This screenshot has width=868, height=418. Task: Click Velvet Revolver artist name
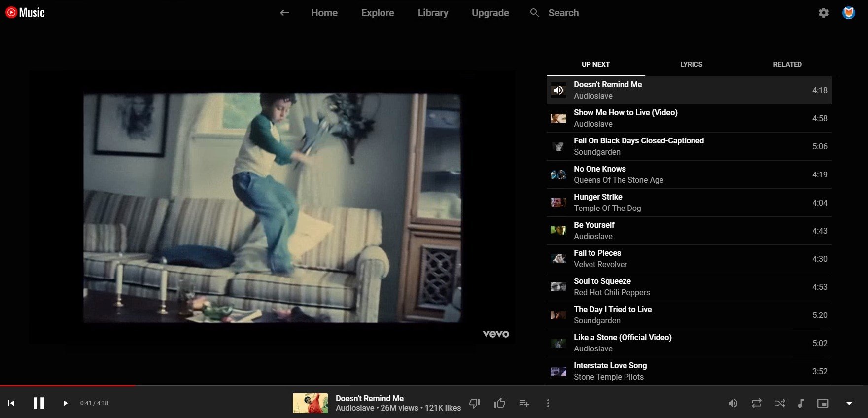[x=600, y=265]
